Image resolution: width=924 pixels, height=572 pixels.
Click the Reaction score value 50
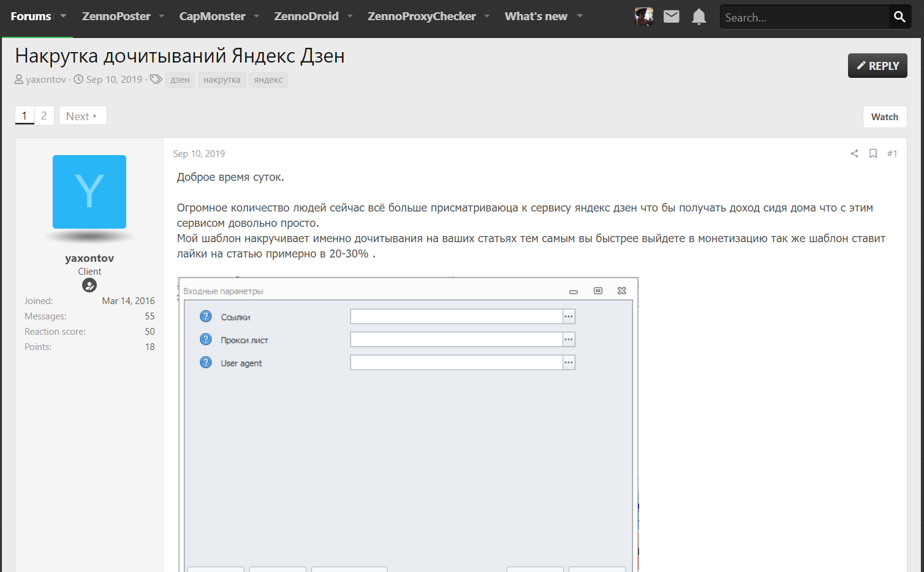pos(150,332)
